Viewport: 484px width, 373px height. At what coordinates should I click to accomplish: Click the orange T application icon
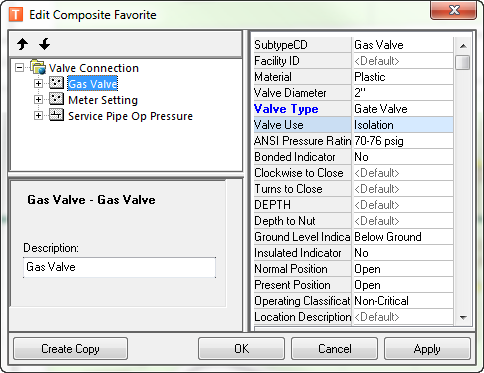tap(16, 15)
